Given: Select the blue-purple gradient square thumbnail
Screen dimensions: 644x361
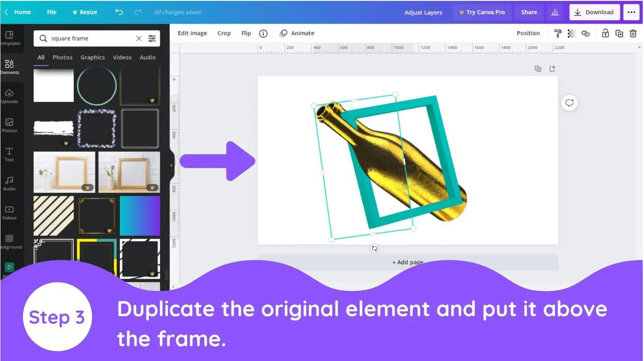Looking at the screenshot, I should (x=140, y=216).
